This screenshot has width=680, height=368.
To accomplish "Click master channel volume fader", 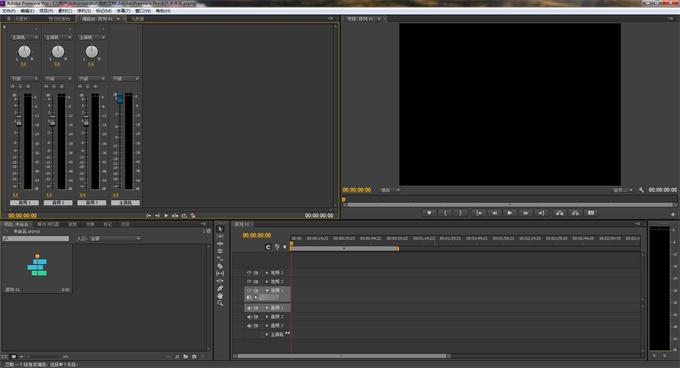I will pos(120,98).
